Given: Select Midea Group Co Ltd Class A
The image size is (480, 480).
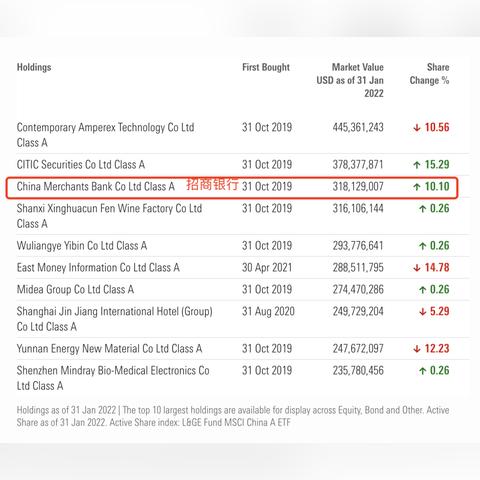Looking at the screenshot, I should pos(75,290).
